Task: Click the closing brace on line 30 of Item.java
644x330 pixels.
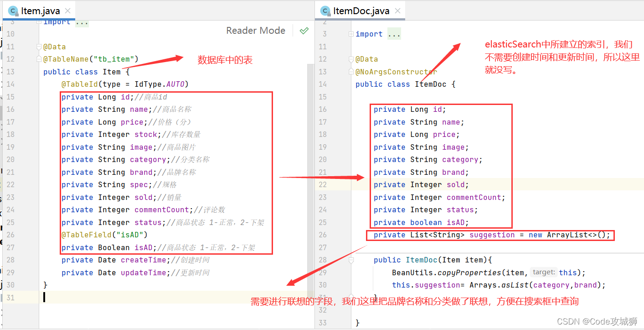Action: tap(46, 285)
